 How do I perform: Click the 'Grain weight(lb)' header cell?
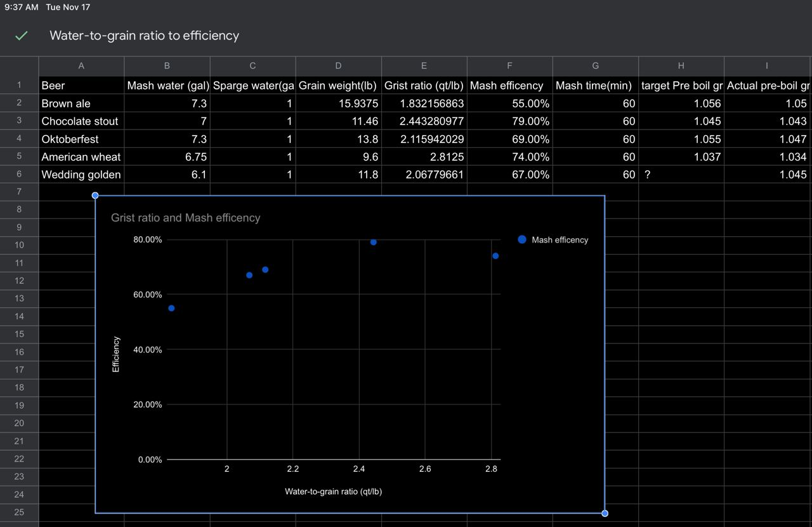(338, 85)
